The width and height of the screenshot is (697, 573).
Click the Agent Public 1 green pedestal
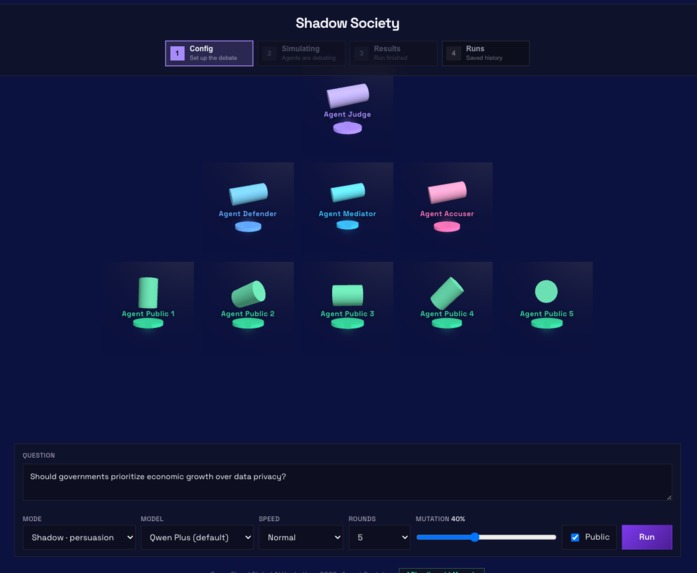148,324
